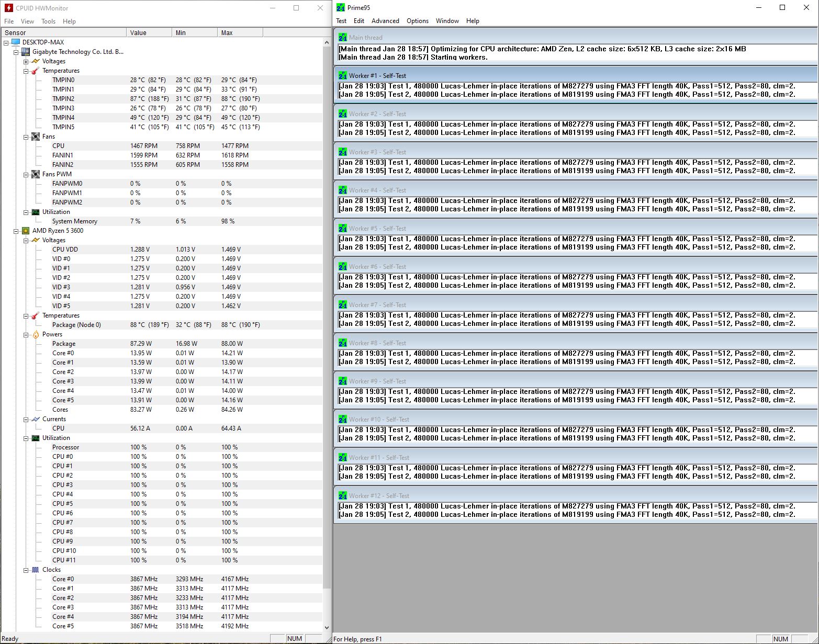The image size is (819, 644).
Task: Click the Worker #1 Self-Test icon
Action: point(343,76)
